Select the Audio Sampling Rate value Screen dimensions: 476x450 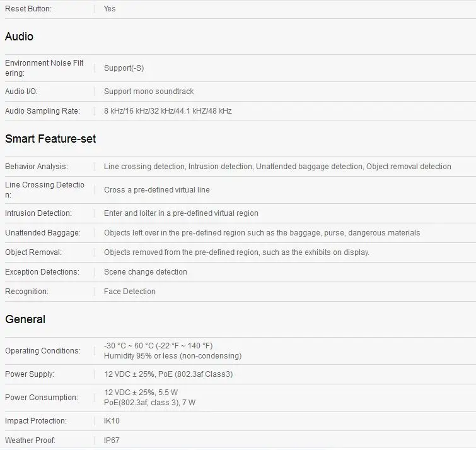click(x=168, y=110)
